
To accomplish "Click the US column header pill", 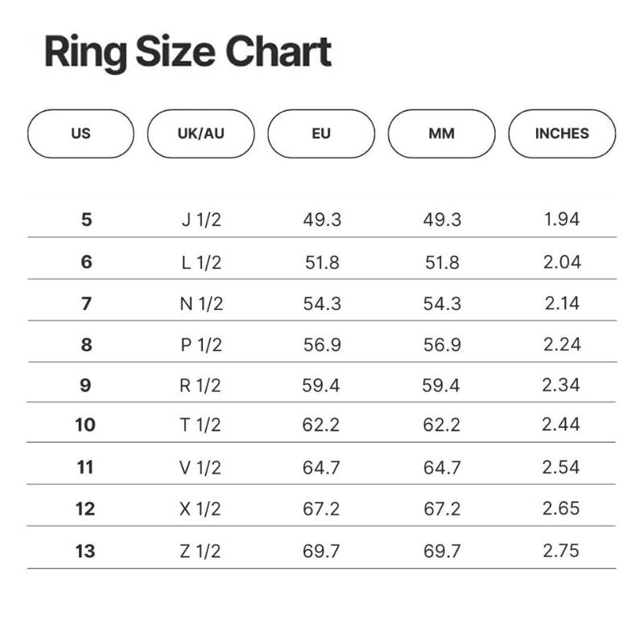I will point(80,134).
